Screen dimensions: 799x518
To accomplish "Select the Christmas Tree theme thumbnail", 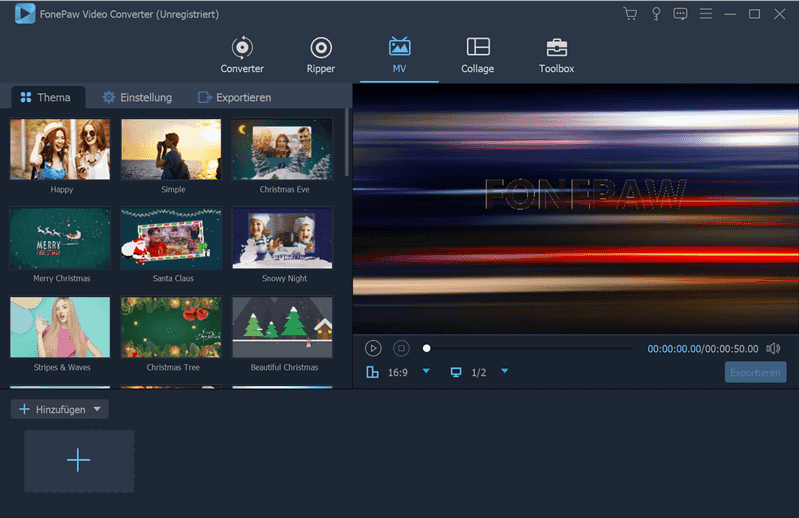I will 171,328.
